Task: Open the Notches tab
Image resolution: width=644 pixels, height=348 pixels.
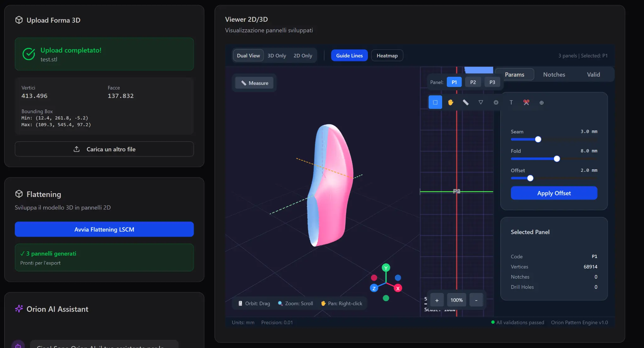Action: point(554,75)
